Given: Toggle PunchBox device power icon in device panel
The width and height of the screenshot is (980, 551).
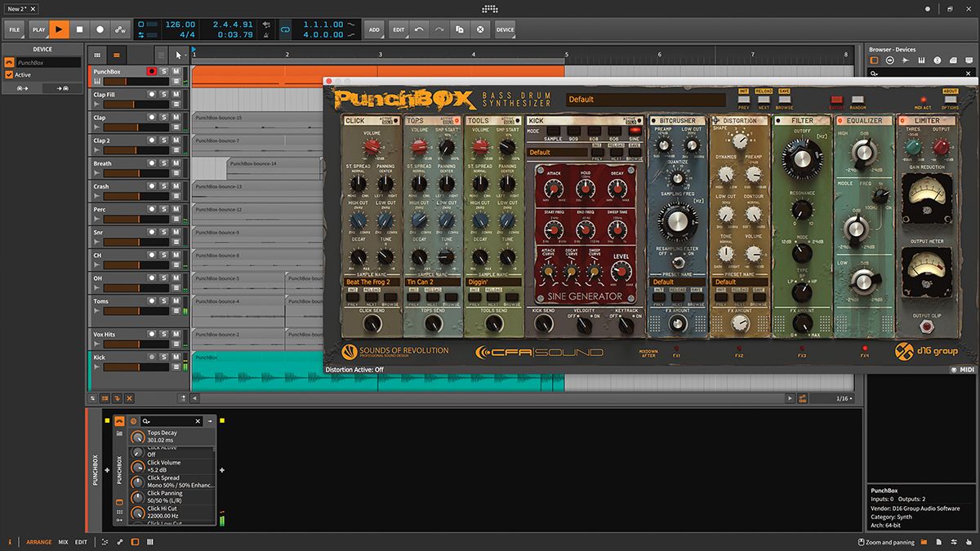Looking at the screenshot, I should [x=119, y=420].
